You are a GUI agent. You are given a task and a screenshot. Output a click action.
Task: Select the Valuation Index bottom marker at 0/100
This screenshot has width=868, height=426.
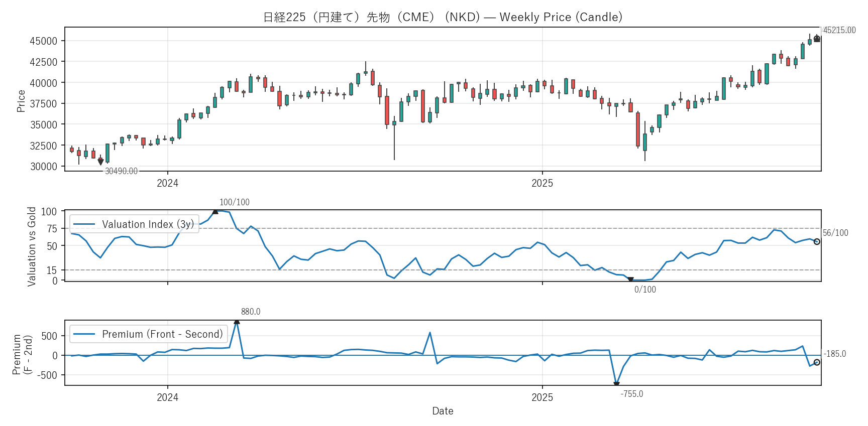tap(630, 280)
